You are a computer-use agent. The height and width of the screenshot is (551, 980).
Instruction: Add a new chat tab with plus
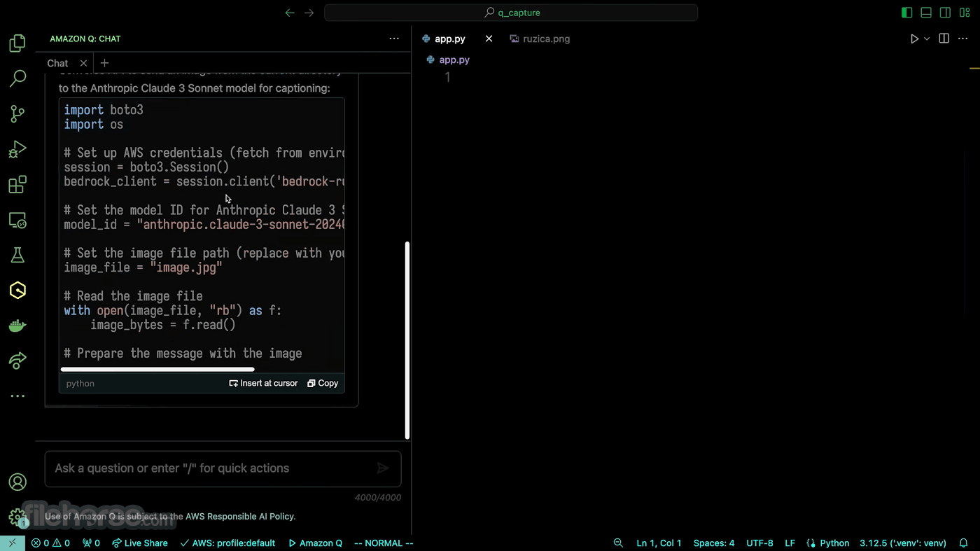[104, 63]
